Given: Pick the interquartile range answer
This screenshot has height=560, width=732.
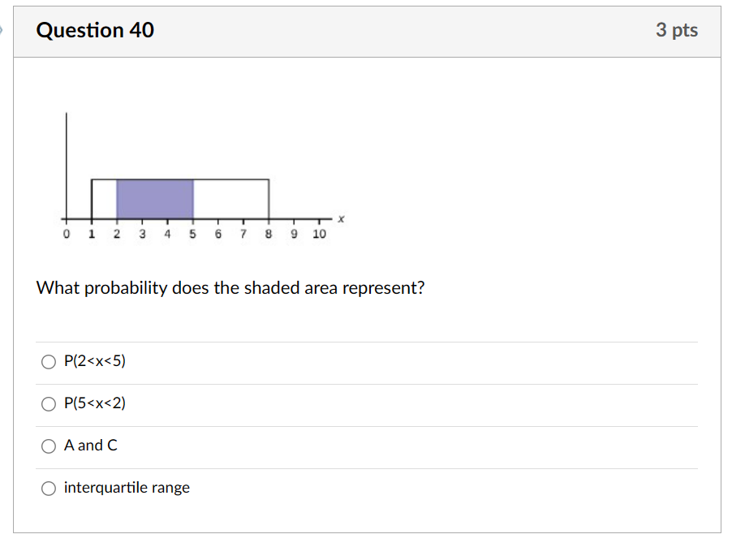Looking at the screenshot, I should point(49,488).
